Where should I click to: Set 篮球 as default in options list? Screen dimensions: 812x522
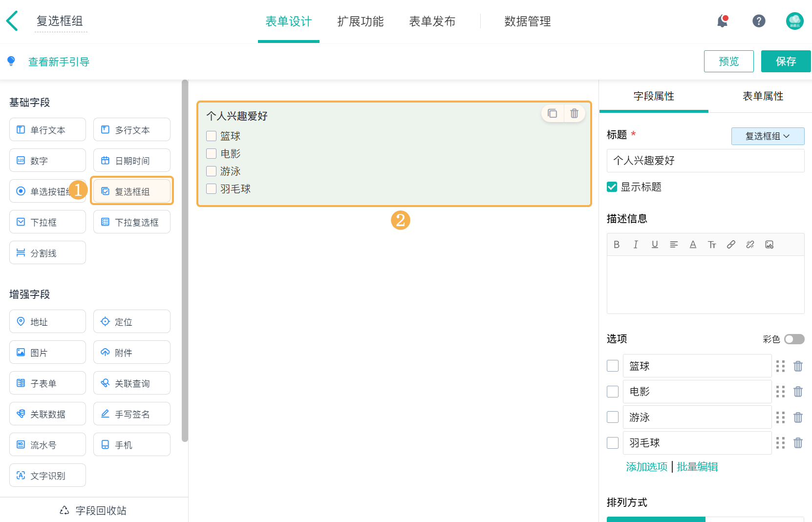[x=613, y=366]
